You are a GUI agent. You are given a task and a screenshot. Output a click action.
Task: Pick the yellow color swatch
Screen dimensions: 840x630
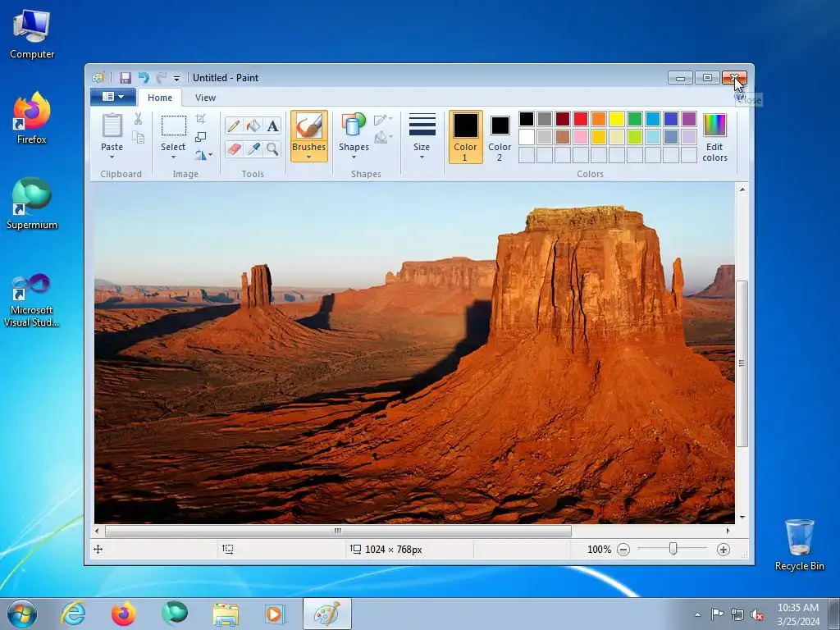tap(617, 119)
